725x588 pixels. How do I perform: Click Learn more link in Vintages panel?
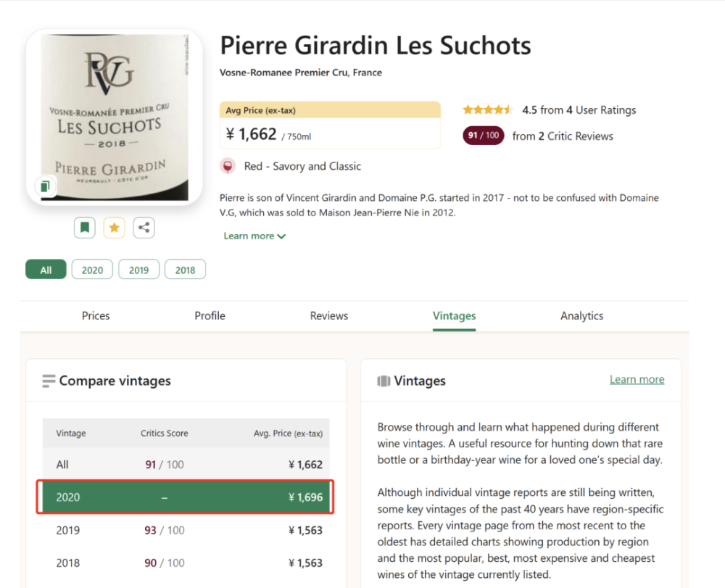[x=637, y=379]
